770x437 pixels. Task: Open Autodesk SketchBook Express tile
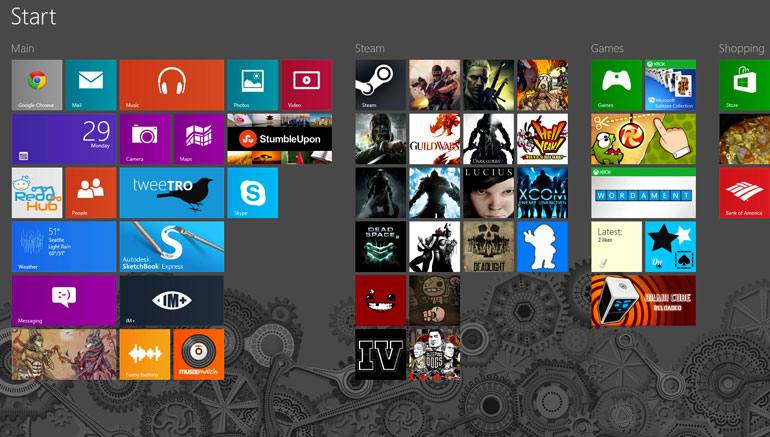[x=171, y=247]
